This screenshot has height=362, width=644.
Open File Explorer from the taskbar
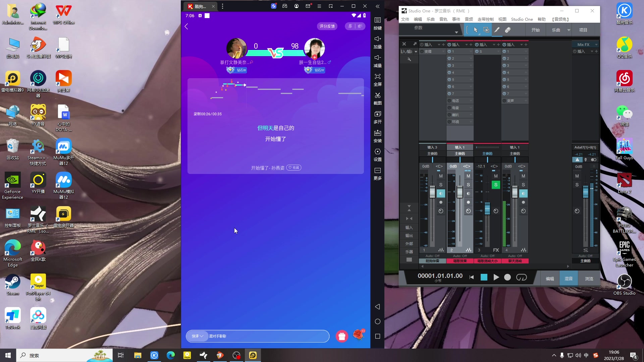tap(138, 355)
